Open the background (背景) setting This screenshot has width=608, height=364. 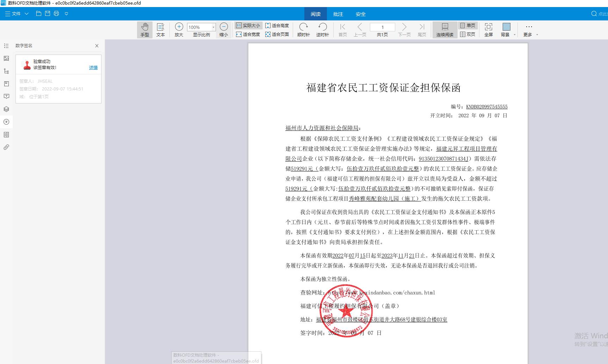pyautogui.click(x=506, y=30)
